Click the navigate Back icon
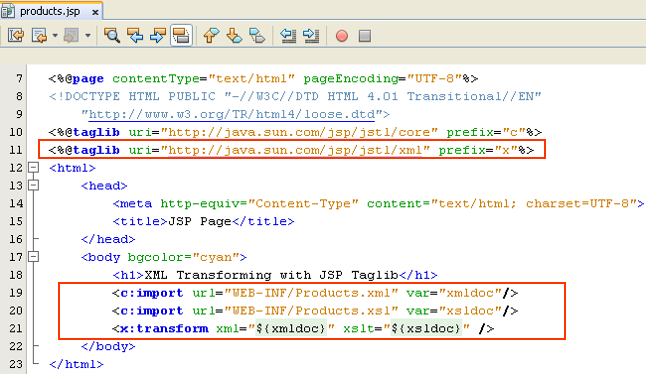This screenshot has width=646, height=374. pos(40,36)
